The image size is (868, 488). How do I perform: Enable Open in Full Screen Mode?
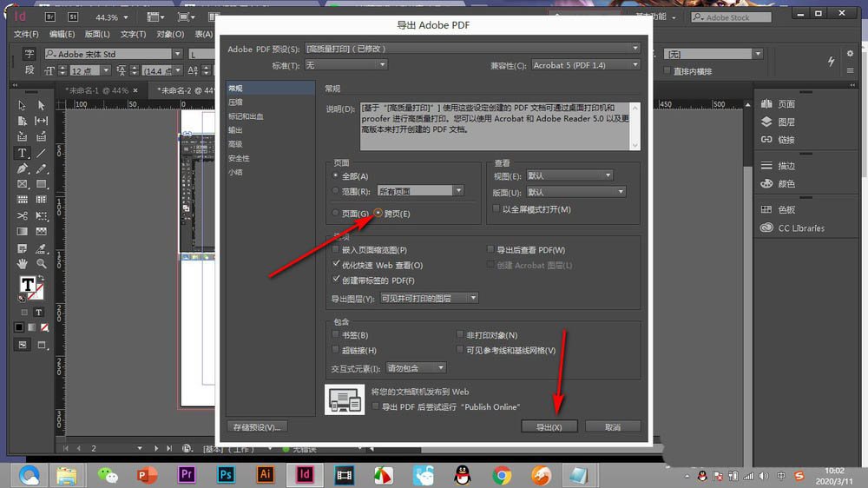click(x=496, y=208)
